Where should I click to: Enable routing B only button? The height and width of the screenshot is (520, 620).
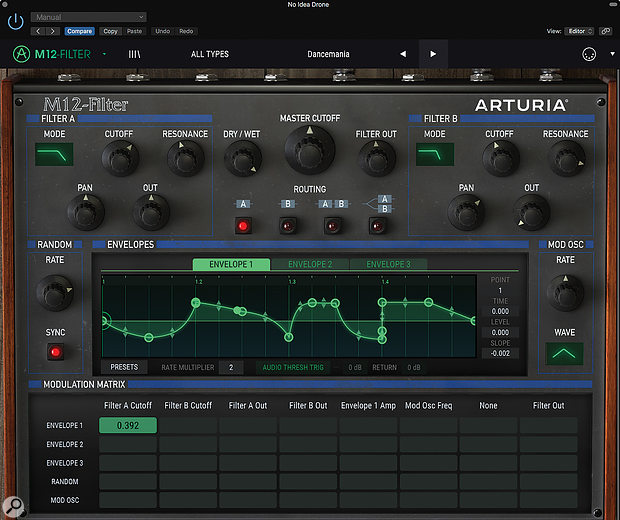(x=288, y=226)
